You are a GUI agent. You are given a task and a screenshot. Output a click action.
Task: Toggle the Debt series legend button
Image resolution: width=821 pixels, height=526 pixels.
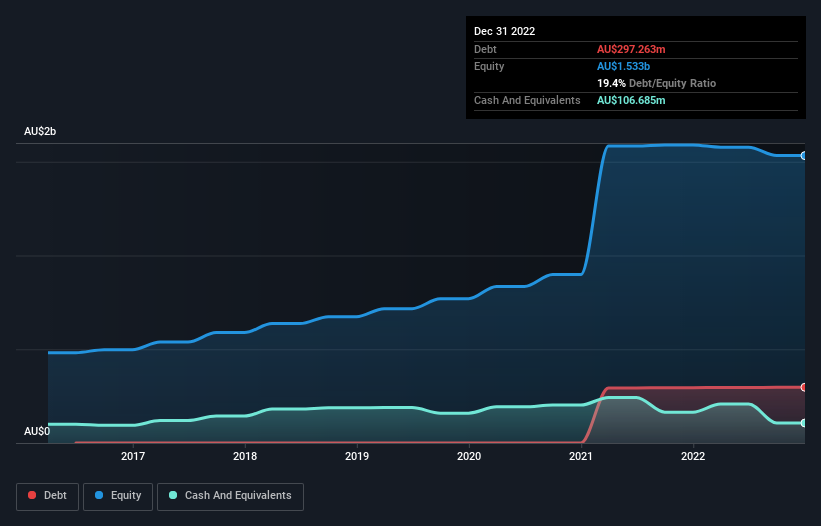pos(48,496)
